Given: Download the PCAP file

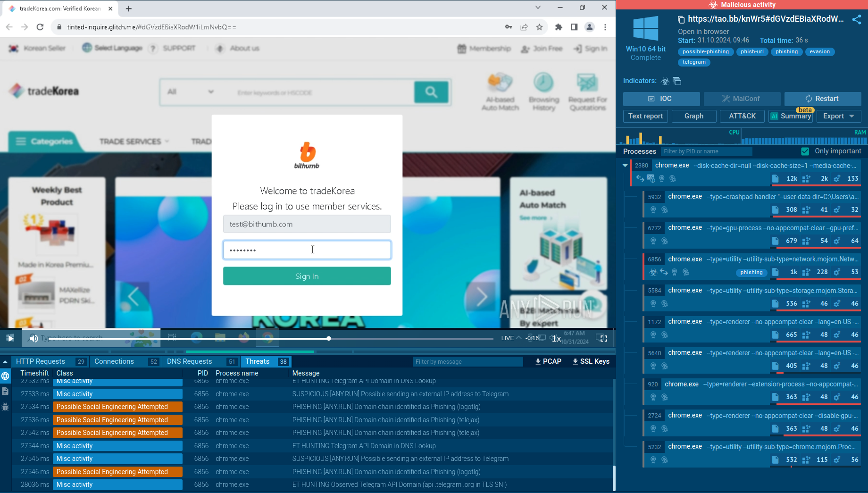Looking at the screenshot, I should click(x=548, y=361).
